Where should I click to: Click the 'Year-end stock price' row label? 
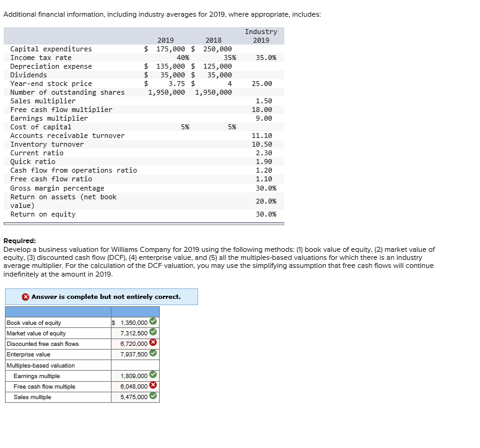51,84
